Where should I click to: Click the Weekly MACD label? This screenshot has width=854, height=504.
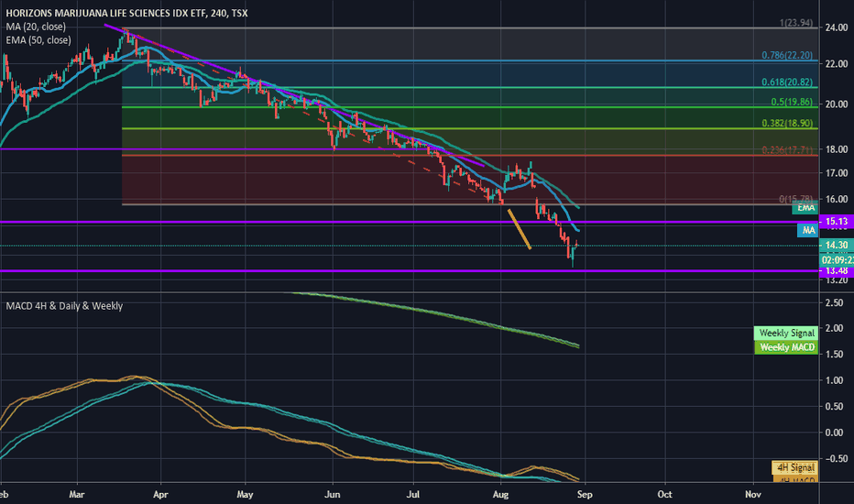tap(786, 347)
